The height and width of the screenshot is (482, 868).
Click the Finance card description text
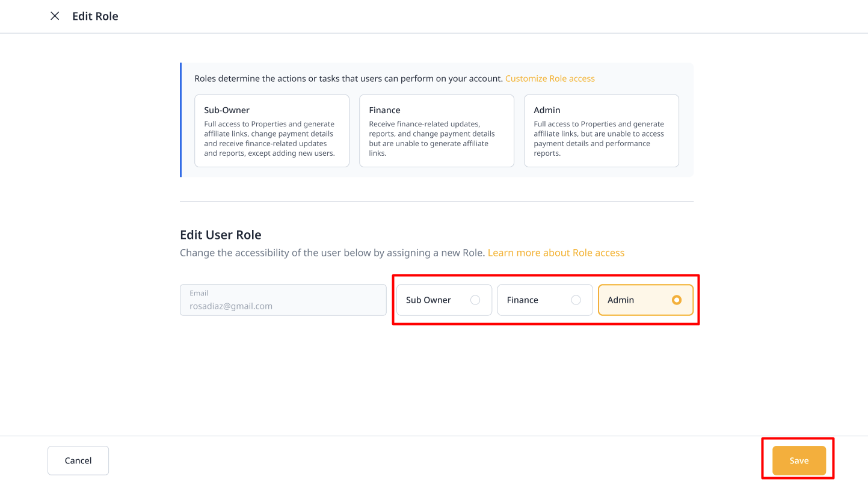click(x=431, y=139)
